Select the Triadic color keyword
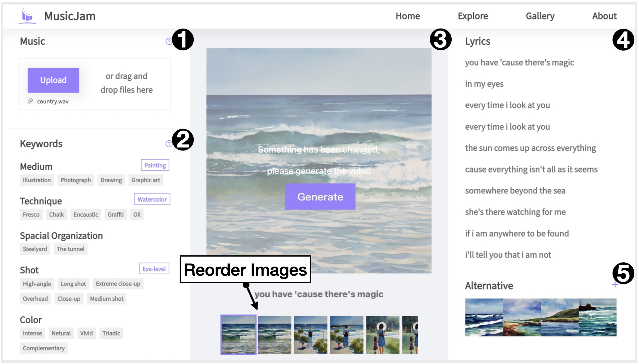Screen dimensions: 639x364 click(x=111, y=333)
